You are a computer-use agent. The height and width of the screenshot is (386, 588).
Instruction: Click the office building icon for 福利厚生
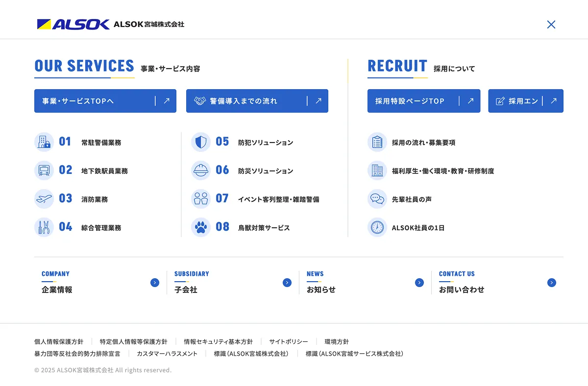click(377, 170)
